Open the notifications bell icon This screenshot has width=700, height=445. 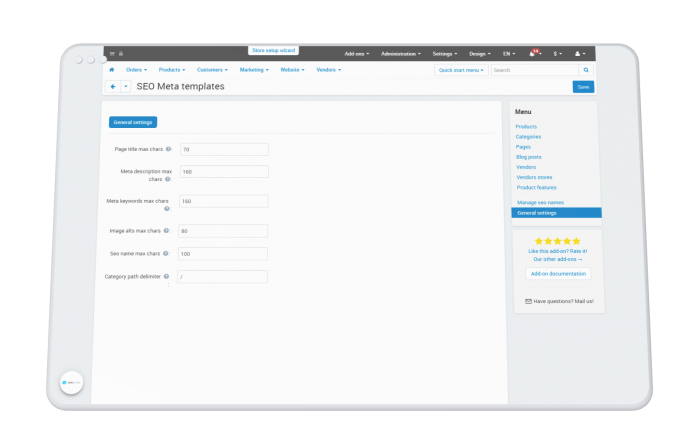click(x=532, y=54)
